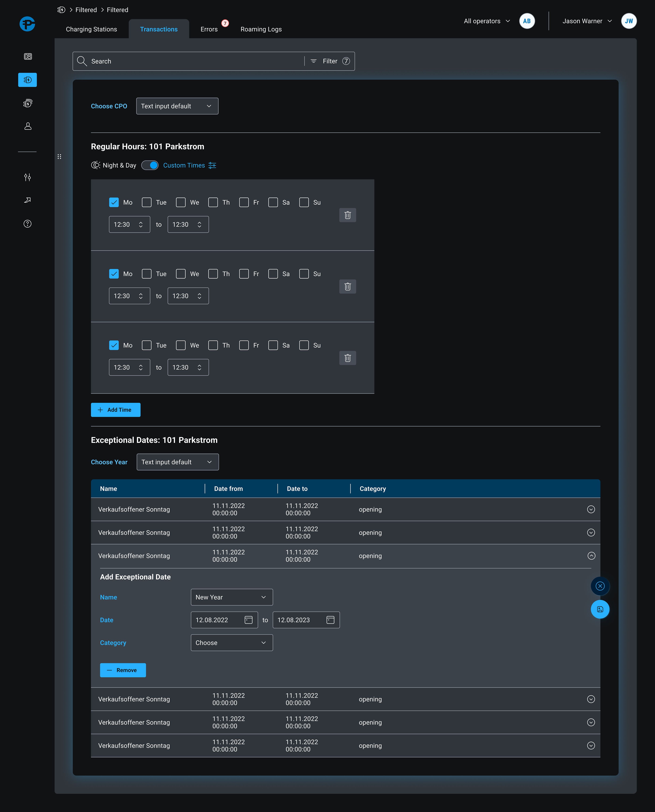Click the Custom Times sliders icon
The width and height of the screenshot is (655, 812).
click(x=212, y=165)
